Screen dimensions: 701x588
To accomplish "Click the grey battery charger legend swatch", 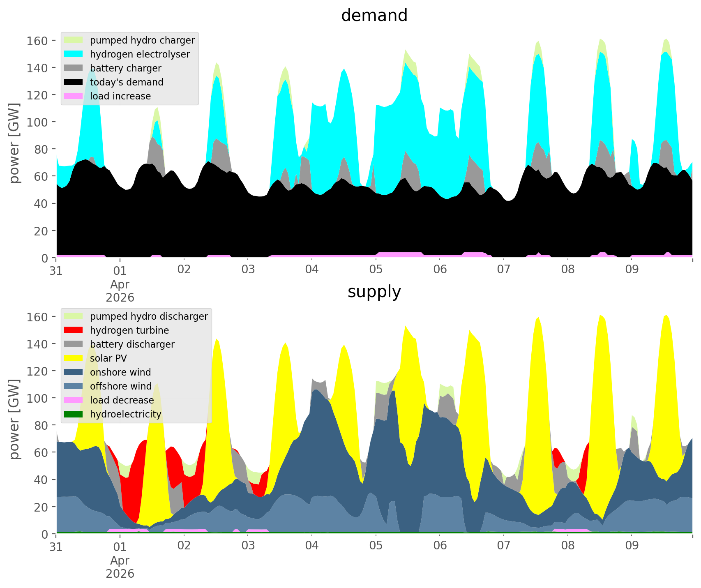I will point(74,68).
